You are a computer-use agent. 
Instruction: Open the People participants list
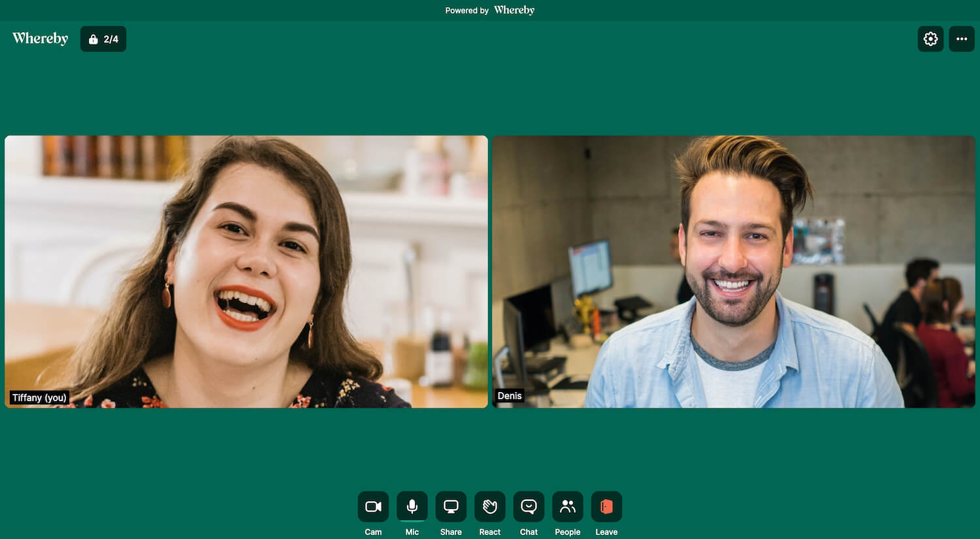click(567, 506)
